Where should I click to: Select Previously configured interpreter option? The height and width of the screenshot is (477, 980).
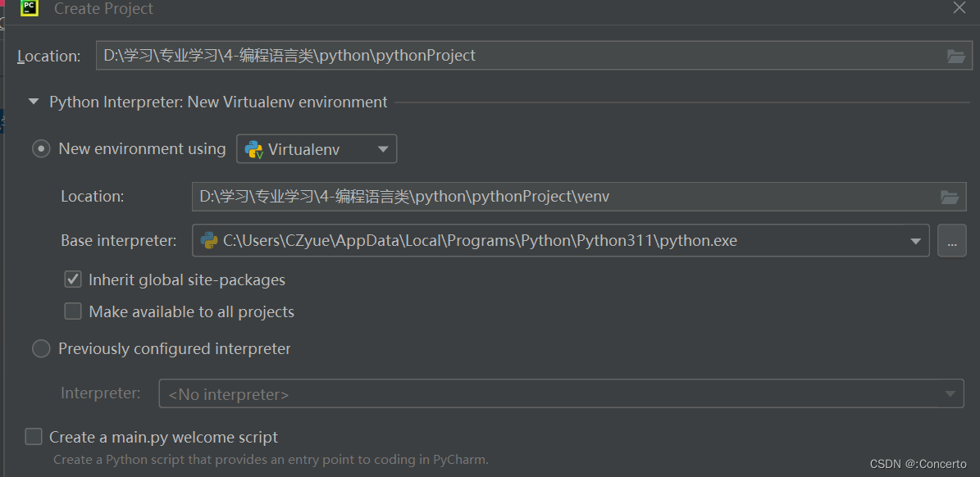41,348
